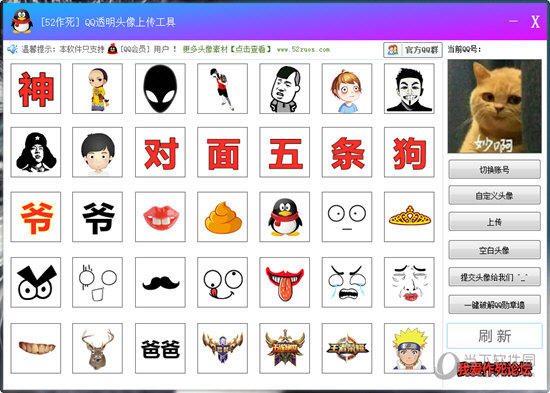Select the angry eyes avatar

(x=36, y=282)
